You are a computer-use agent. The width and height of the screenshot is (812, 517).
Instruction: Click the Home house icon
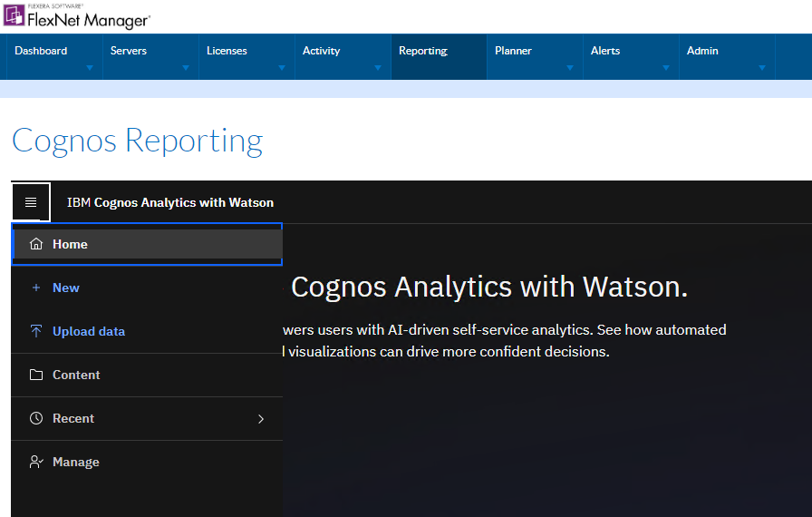point(36,244)
